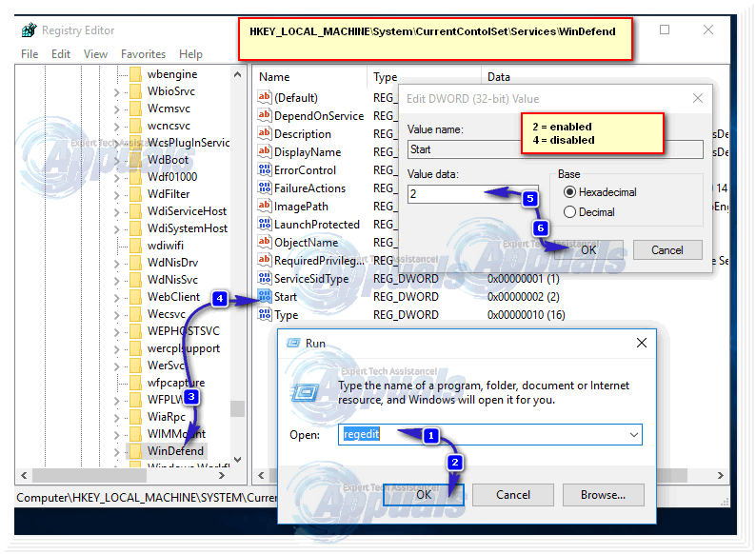Expand the WdFilter tree node

tap(116, 194)
